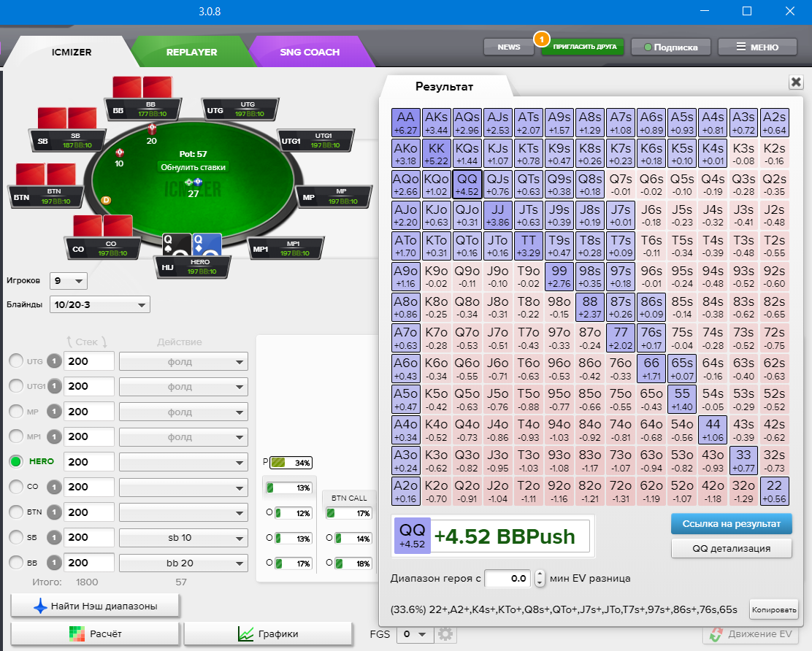Viewport: 812px width, 651px height.
Task: Open the UTG action dropdown
Action: (x=183, y=362)
